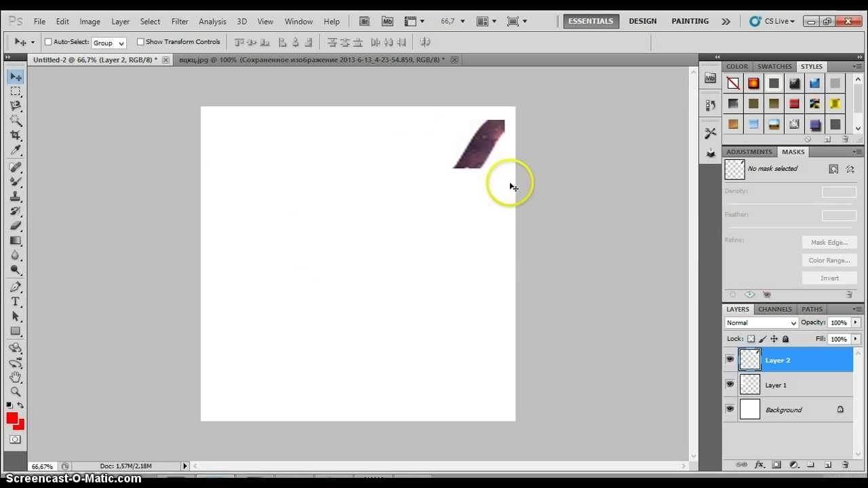Switch to the Swatches tab
Screen dimensions: 868x488
774,66
